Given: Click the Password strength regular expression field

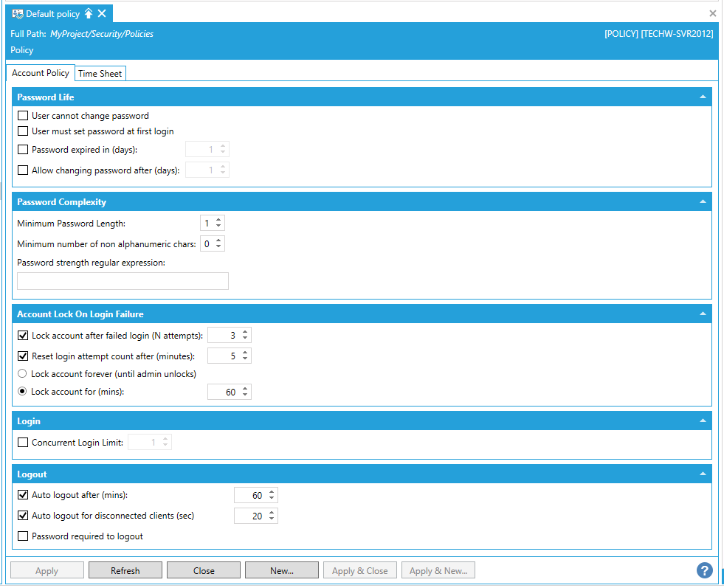Looking at the screenshot, I should click(123, 281).
